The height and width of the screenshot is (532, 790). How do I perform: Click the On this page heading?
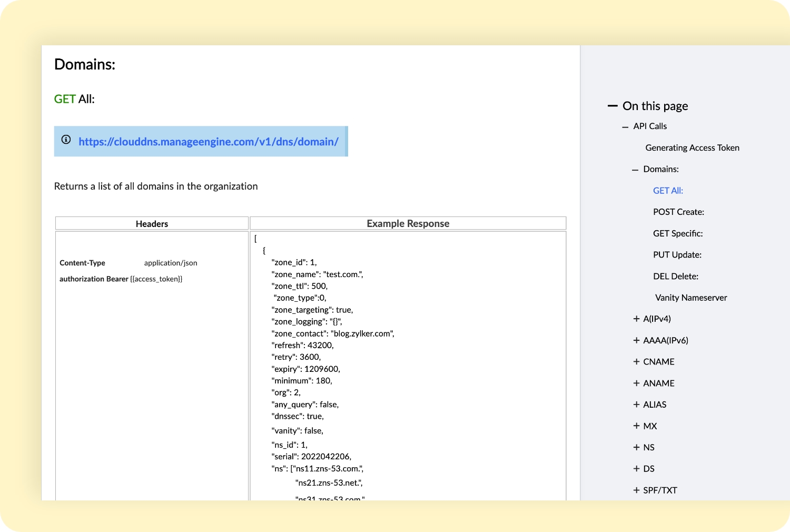click(x=655, y=106)
